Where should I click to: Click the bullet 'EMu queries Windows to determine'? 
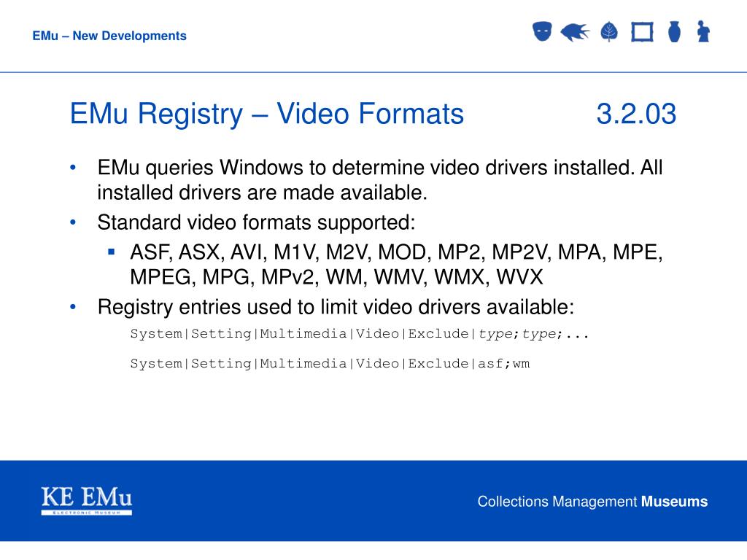[x=379, y=168]
